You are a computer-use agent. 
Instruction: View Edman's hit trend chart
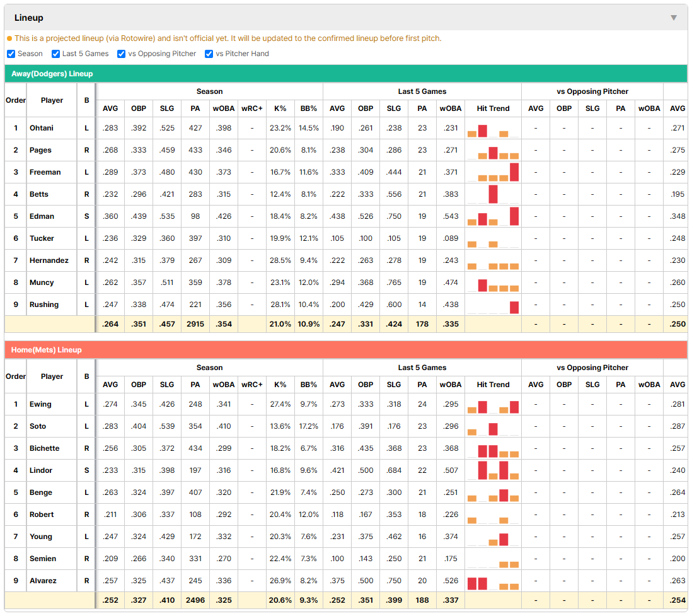click(x=493, y=216)
